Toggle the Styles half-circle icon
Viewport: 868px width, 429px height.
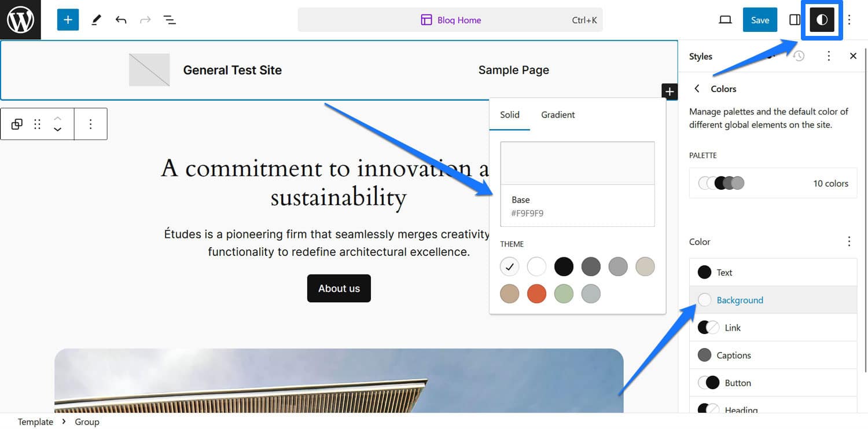[x=822, y=20]
